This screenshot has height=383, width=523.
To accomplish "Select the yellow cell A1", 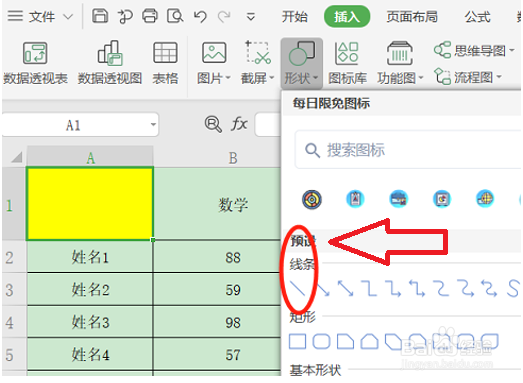I will tap(90, 204).
